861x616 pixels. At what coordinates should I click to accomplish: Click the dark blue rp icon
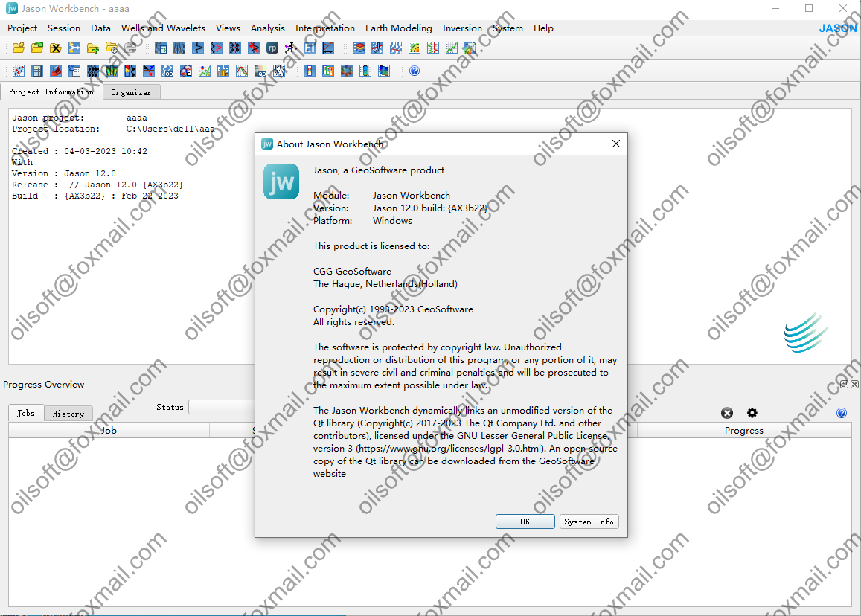coord(272,48)
